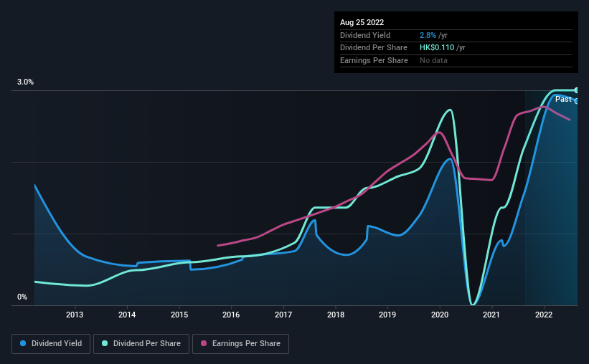Click the 2.8% Dividend Yield tooltip value
The image size is (589, 364).
(x=428, y=35)
